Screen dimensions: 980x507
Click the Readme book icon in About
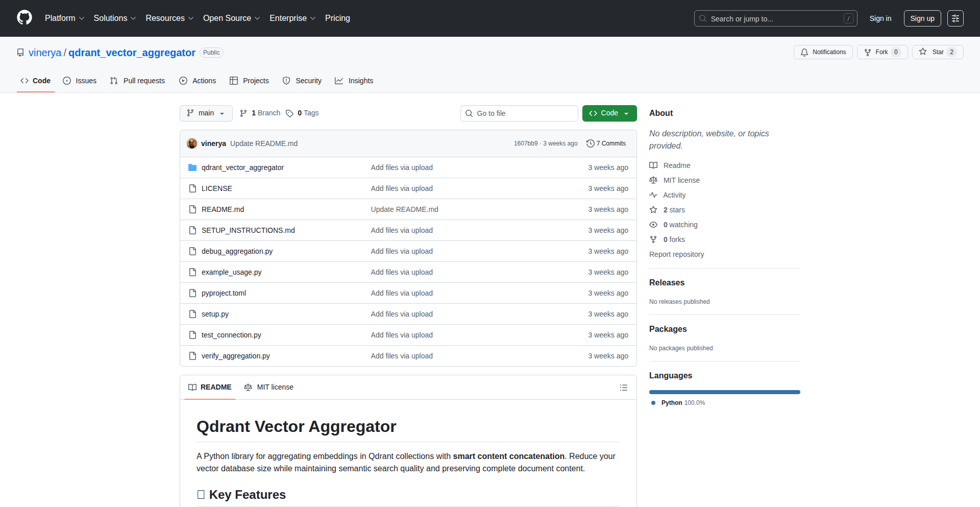tap(653, 165)
